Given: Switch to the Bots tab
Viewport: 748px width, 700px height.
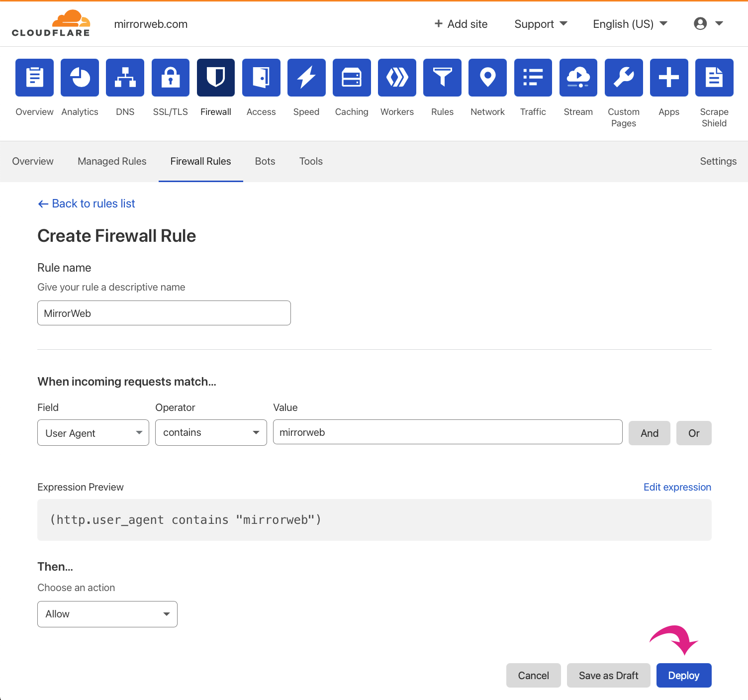Looking at the screenshot, I should [x=265, y=161].
